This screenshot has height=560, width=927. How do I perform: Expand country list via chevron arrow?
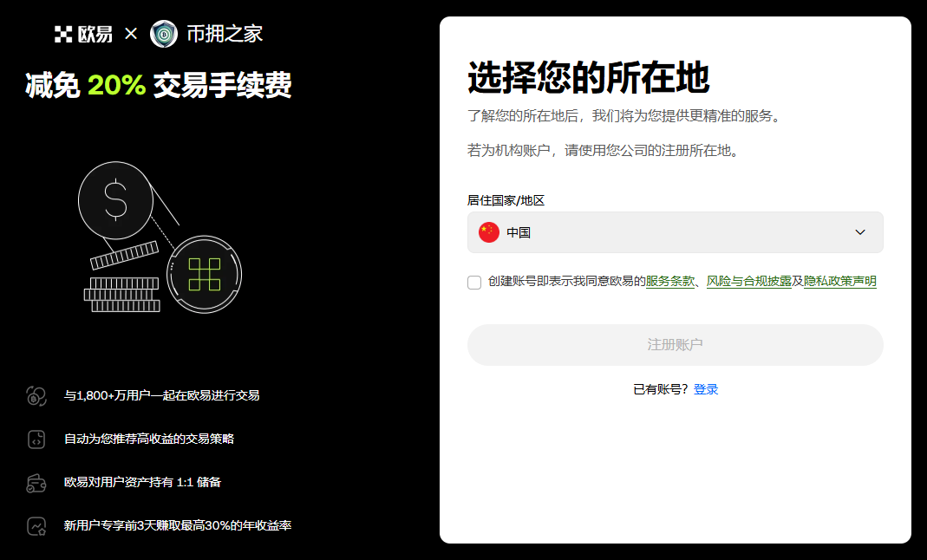click(x=860, y=232)
